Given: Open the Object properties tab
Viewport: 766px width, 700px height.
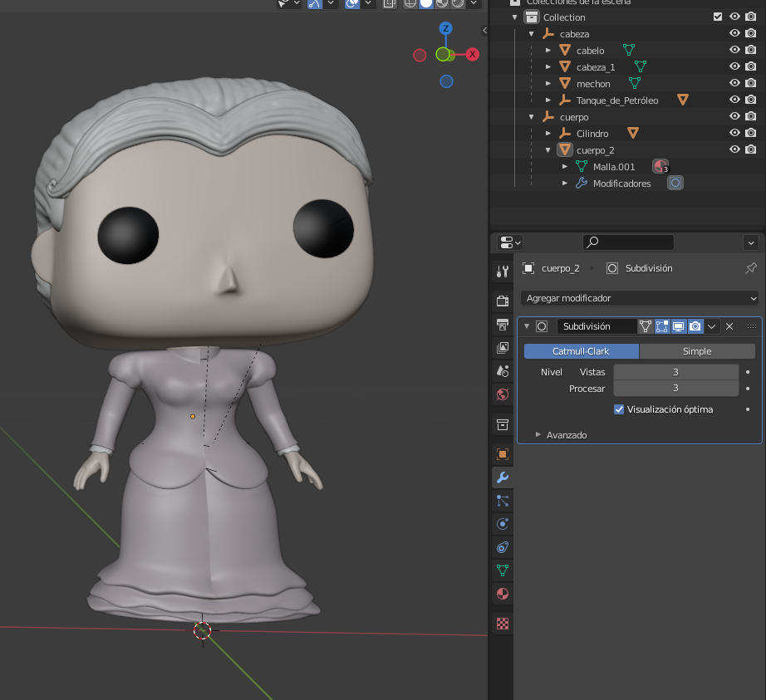Looking at the screenshot, I should 502,454.
